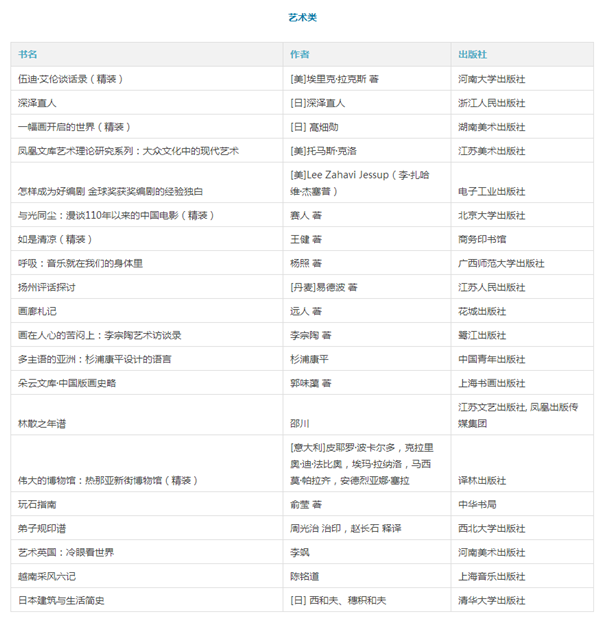Viewport: 600px width, 620px height.
Task: Select the title 呼吸：音乐就在我们的身体里
Action: [x=80, y=264]
